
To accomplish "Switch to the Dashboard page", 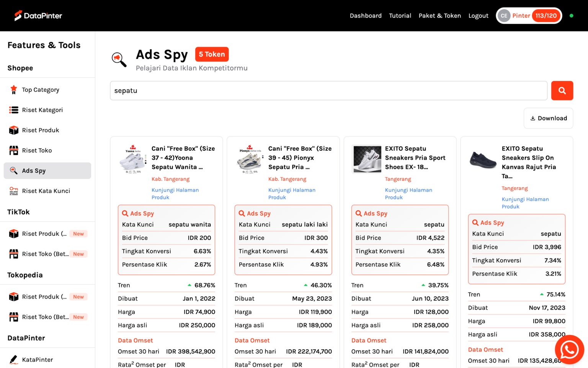I will [x=366, y=16].
